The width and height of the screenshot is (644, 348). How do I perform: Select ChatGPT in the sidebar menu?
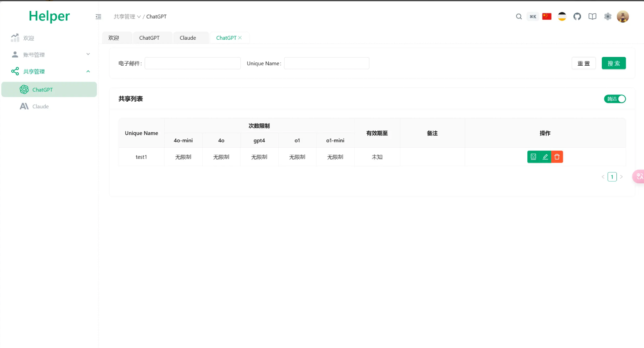click(x=49, y=90)
